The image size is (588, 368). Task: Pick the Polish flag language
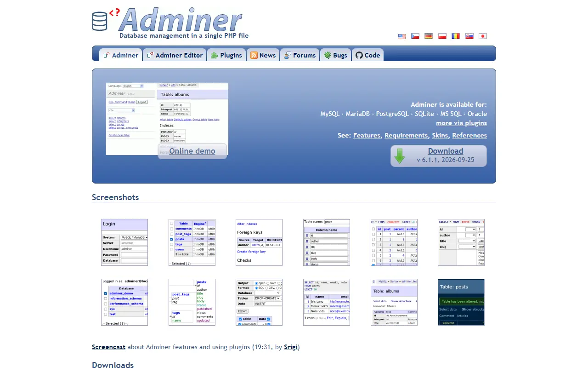point(442,36)
